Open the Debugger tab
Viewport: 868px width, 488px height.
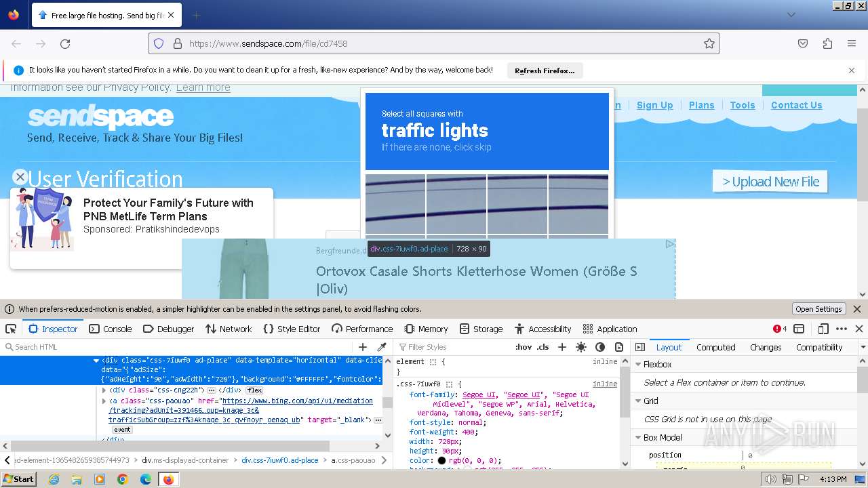[x=168, y=329]
